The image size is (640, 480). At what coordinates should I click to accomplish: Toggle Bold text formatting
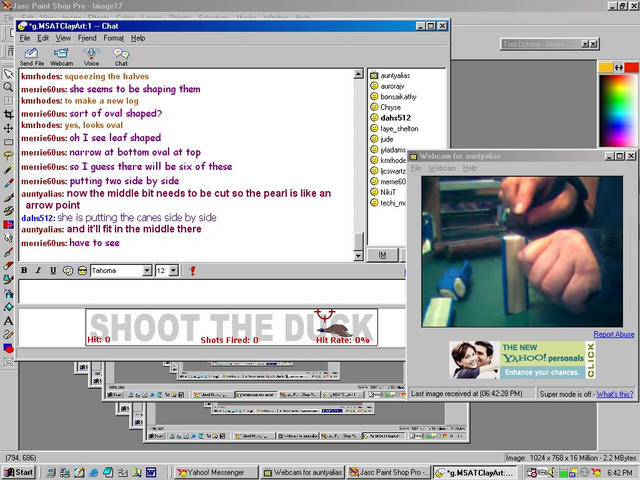pyautogui.click(x=24, y=270)
